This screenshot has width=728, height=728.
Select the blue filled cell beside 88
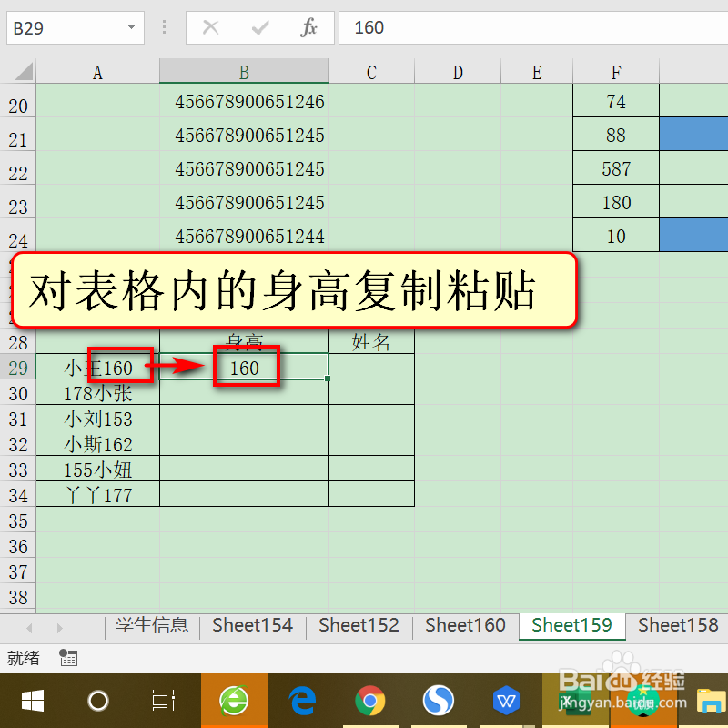(694, 134)
